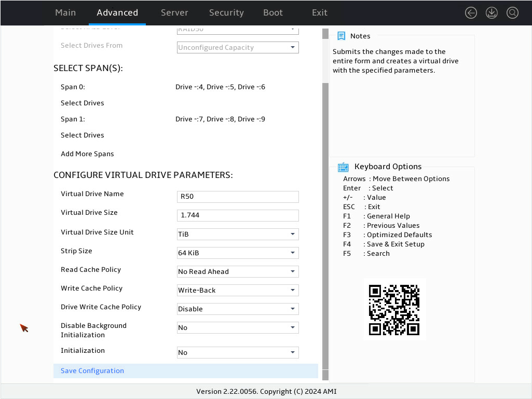Change the Read Cache Policy dropdown

(x=238, y=271)
